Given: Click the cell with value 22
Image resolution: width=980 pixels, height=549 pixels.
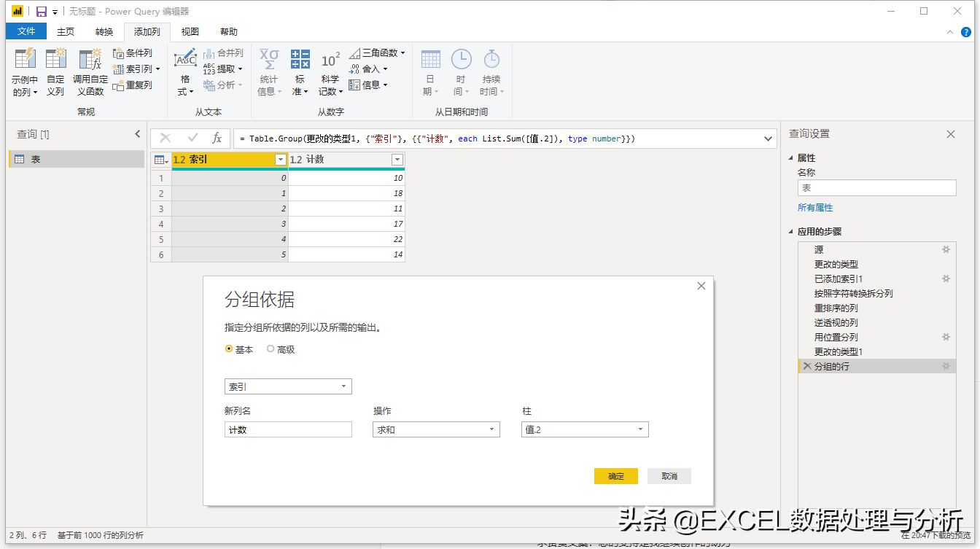Looking at the screenshot, I should click(346, 239).
